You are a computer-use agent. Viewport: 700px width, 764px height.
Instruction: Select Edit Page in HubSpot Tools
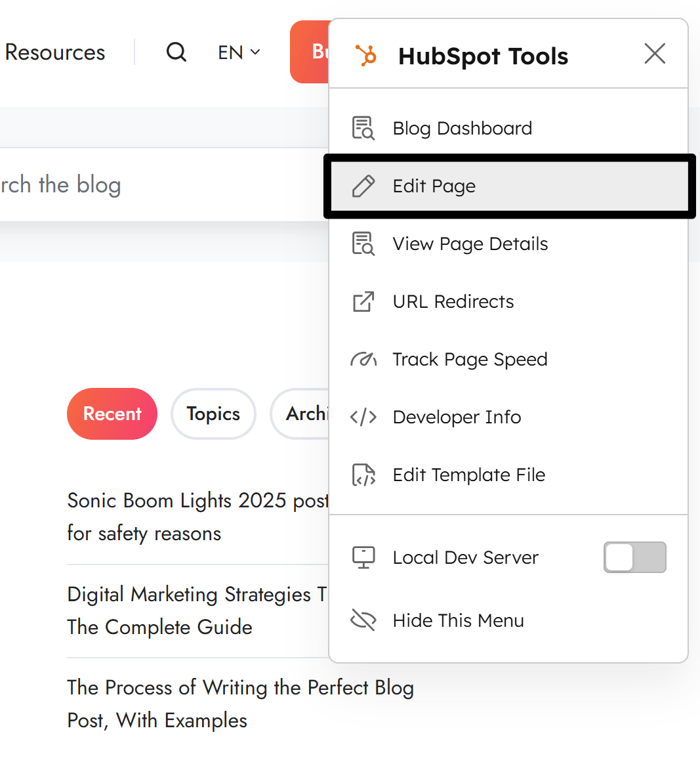pyautogui.click(x=510, y=186)
